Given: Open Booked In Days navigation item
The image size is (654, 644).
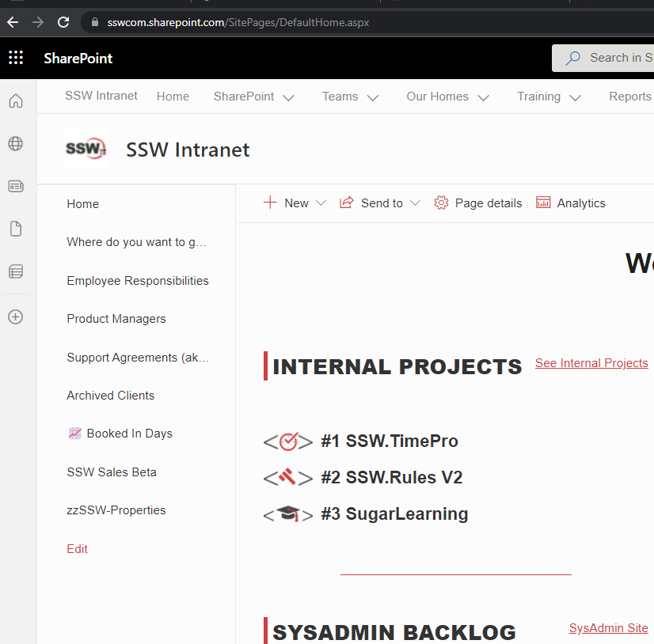Looking at the screenshot, I should click(129, 434).
